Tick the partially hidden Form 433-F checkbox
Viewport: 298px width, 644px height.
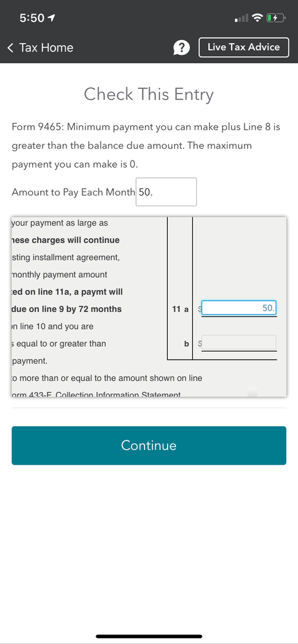253,392
